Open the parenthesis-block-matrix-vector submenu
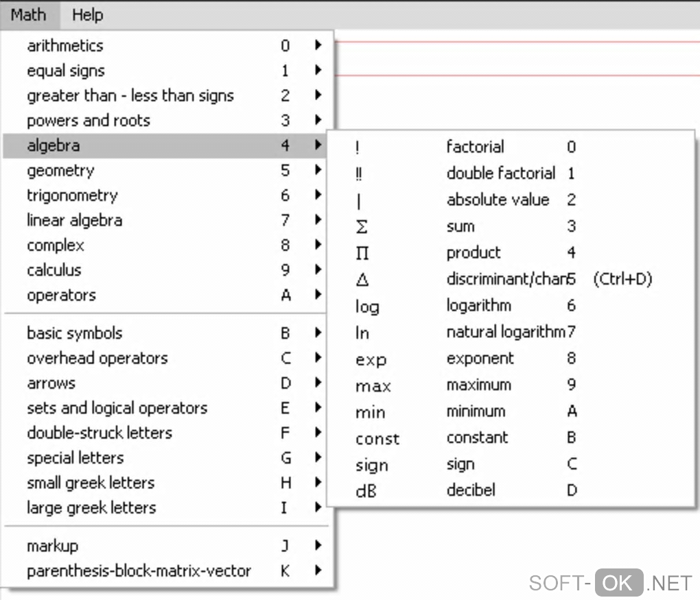 (139, 571)
